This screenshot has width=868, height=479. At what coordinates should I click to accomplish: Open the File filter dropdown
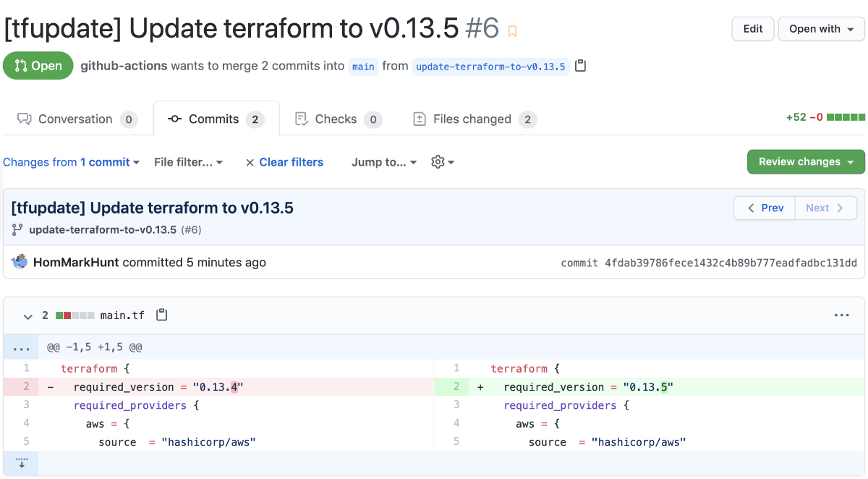click(188, 162)
